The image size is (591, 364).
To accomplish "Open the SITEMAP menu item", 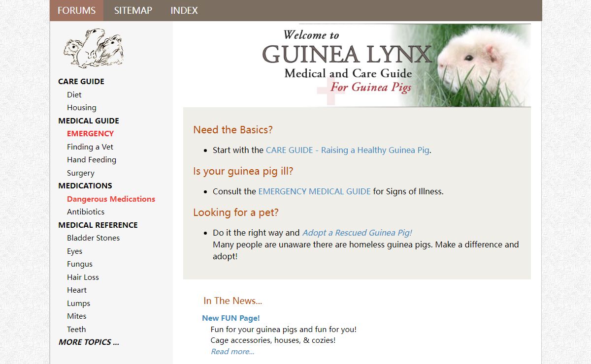I will 133,10.
